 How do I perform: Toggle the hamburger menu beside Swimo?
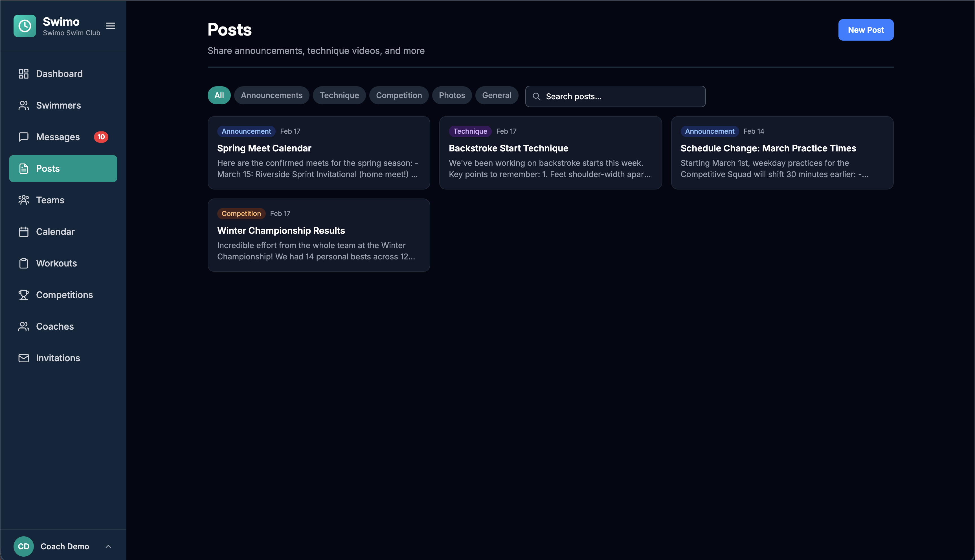pos(110,26)
